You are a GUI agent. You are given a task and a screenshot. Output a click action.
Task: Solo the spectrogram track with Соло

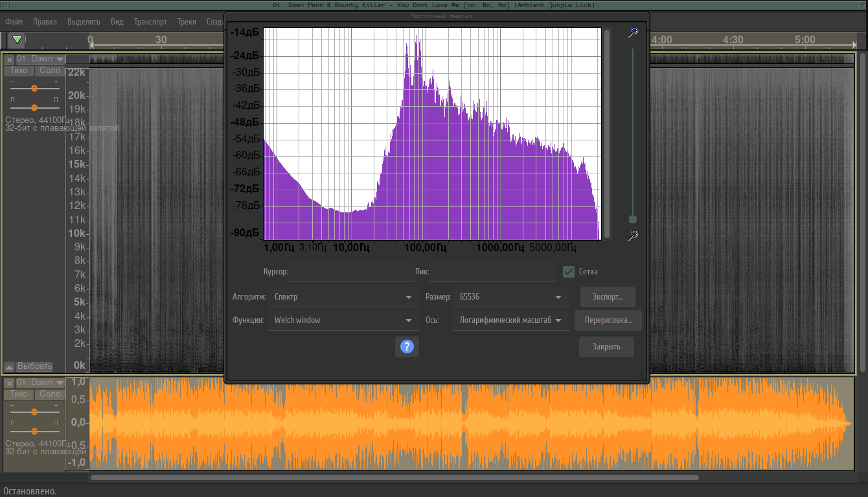[49, 71]
